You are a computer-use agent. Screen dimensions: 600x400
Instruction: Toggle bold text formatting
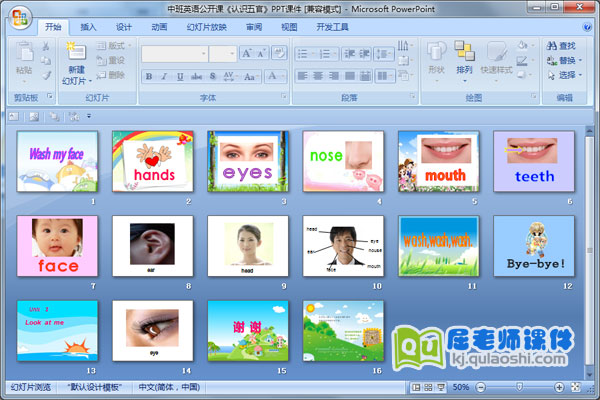pyautogui.click(x=149, y=76)
